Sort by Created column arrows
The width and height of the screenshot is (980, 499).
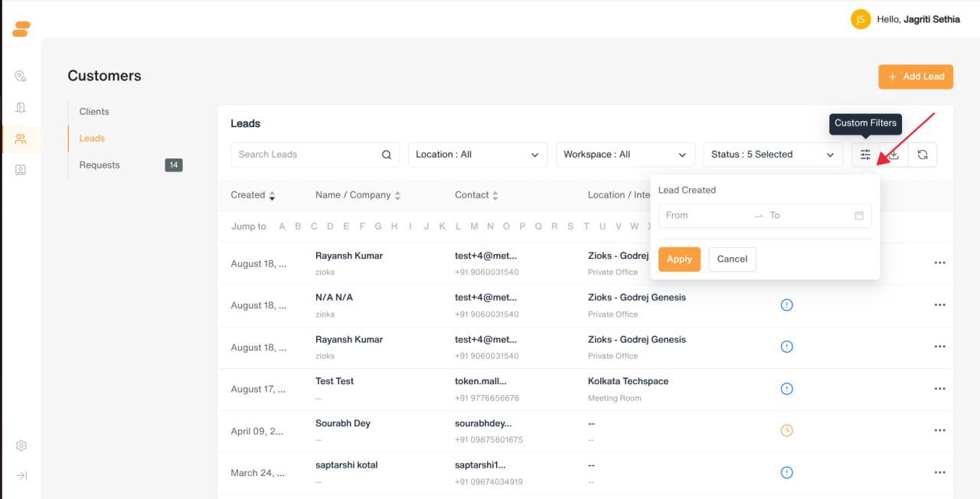[272, 196]
